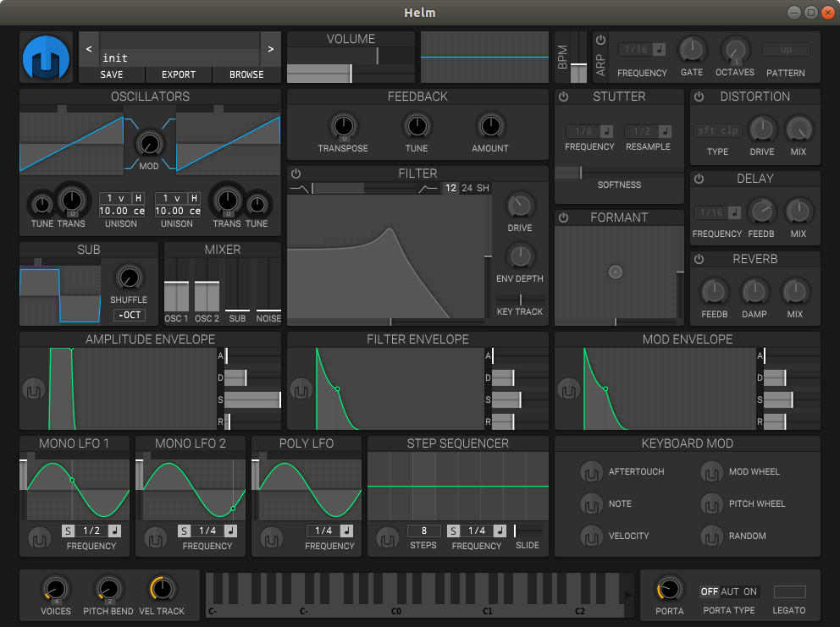Open Step Sequencer steps value 8
The width and height of the screenshot is (840, 627).
(x=423, y=531)
